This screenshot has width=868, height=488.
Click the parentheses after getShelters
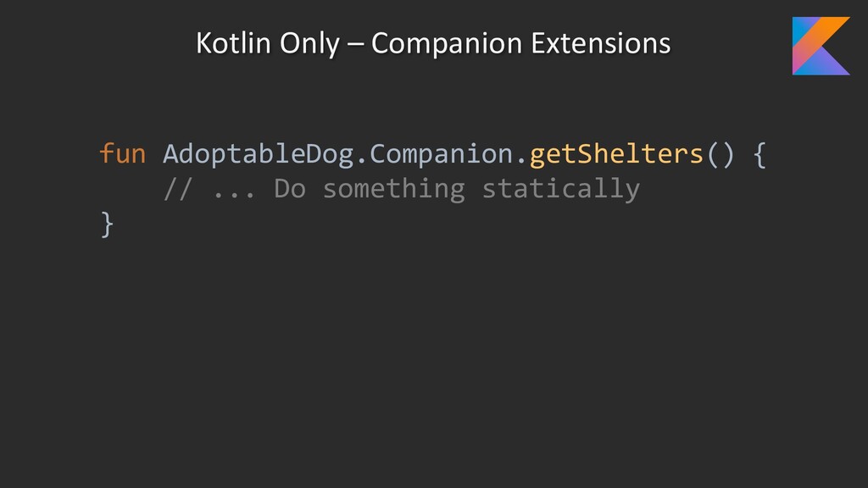pos(721,154)
